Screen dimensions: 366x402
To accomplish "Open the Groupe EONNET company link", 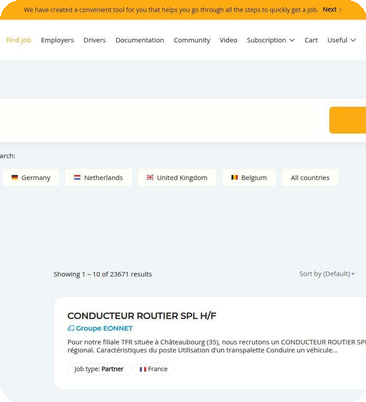I will tap(104, 328).
